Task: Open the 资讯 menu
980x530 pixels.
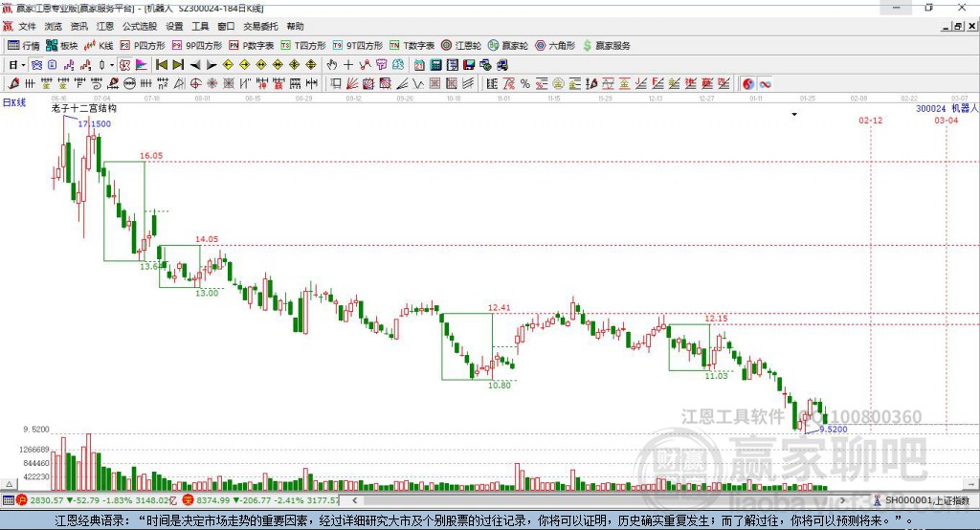Action: [78, 26]
